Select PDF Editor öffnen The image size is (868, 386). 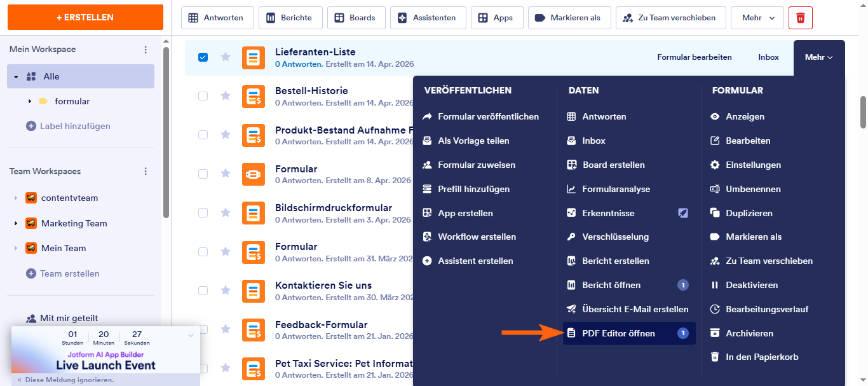pyautogui.click(x=629, y=333)
